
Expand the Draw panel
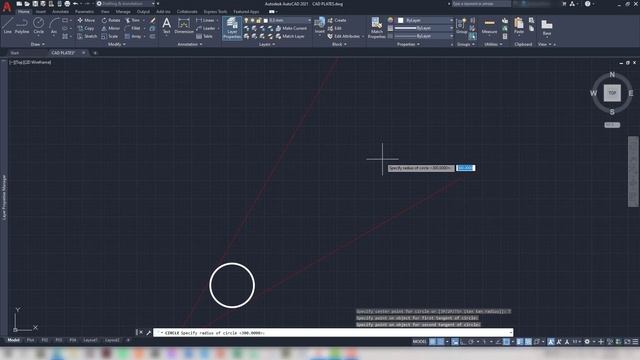[38, 44]
